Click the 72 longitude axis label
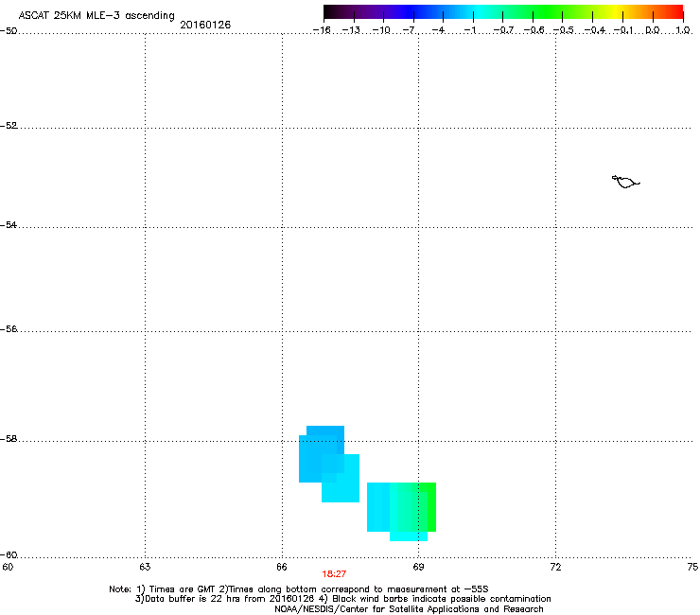This screenshot has height=615, width=700. pyautogui.click(x=555, y=567)
